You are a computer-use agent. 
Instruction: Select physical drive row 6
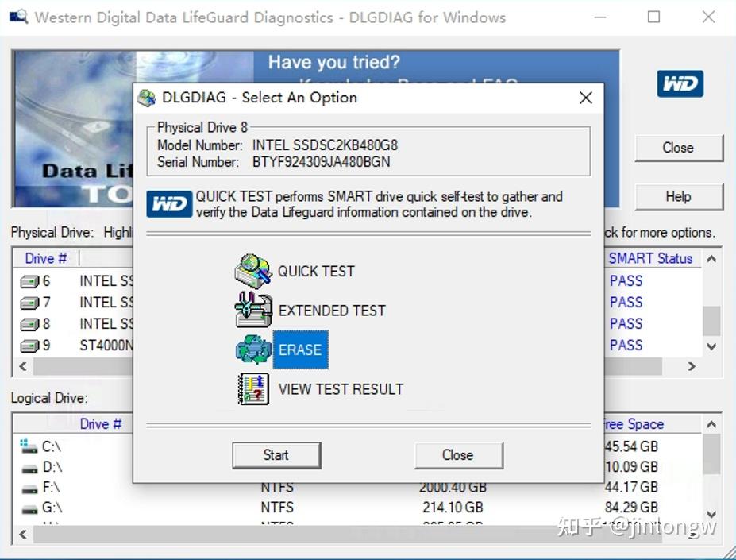click(x=75, y=281)
